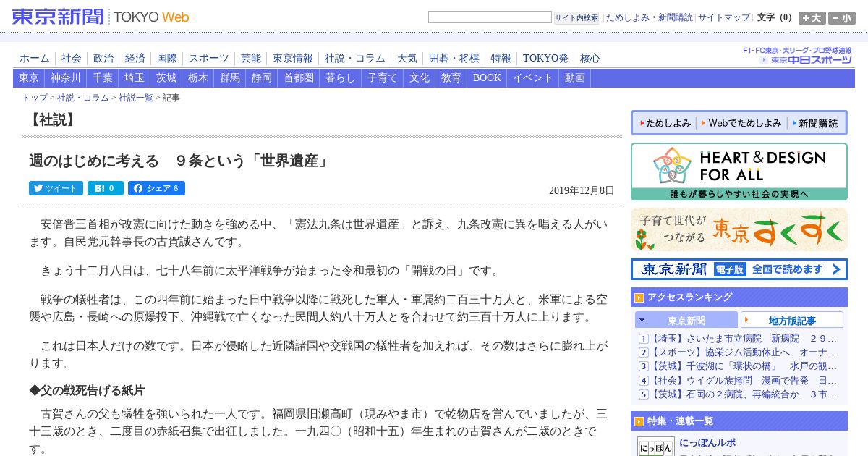The width and height of the screenshot is (868, 456).
Task: Click the Tokyo Shimbun TOKYO Web logo
Action: [101, 17]
